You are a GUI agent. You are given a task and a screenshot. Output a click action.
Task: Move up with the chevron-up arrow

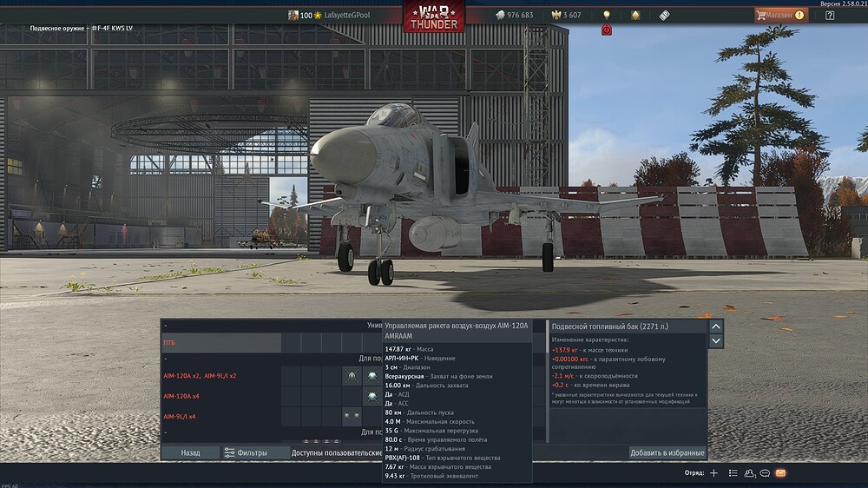[716, 326]
